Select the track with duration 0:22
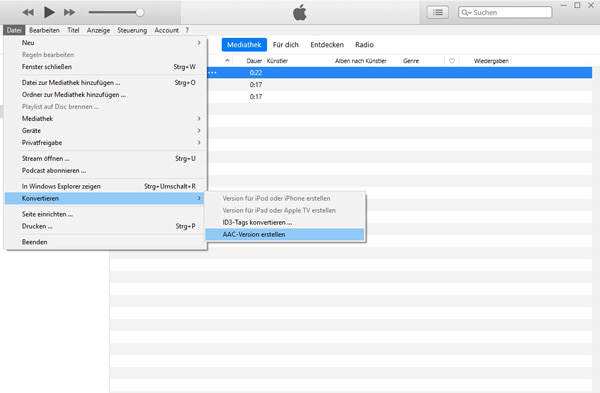The width and height of the screenshot is (600, 393). (x=400, y=73)
